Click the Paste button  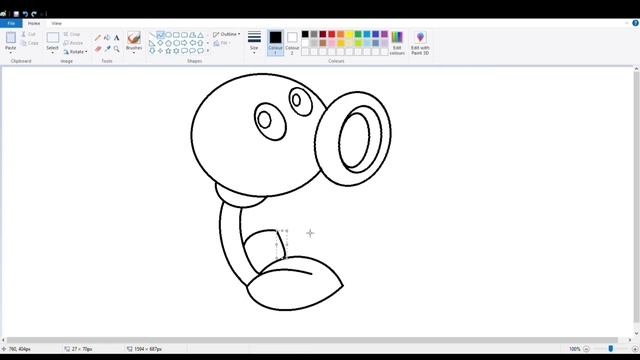pos(11,40)
